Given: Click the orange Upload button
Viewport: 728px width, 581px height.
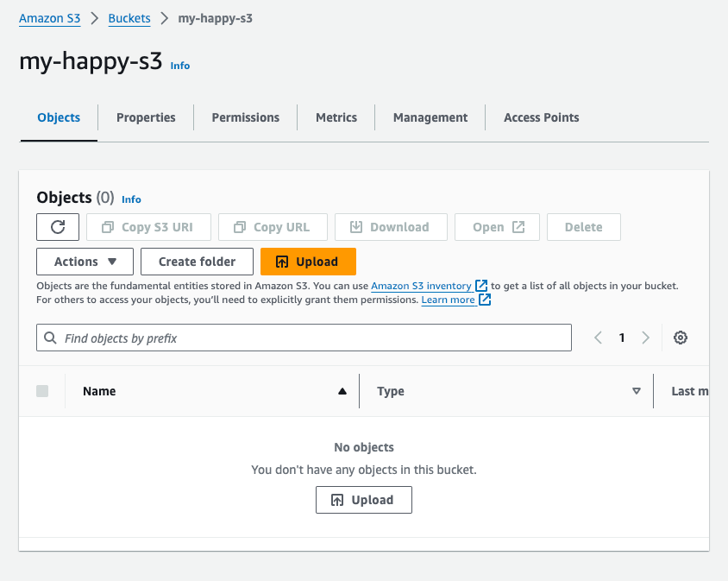Looking at the screenshot, I should tap(308, 262).
